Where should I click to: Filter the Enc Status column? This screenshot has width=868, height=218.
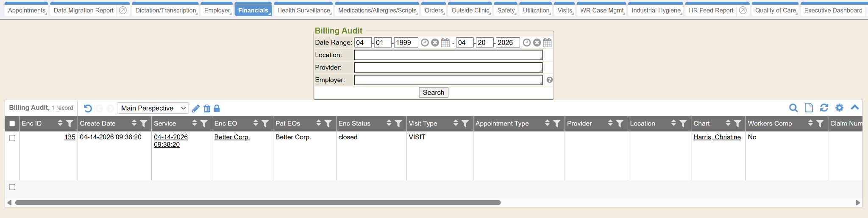tap(398, 123)
